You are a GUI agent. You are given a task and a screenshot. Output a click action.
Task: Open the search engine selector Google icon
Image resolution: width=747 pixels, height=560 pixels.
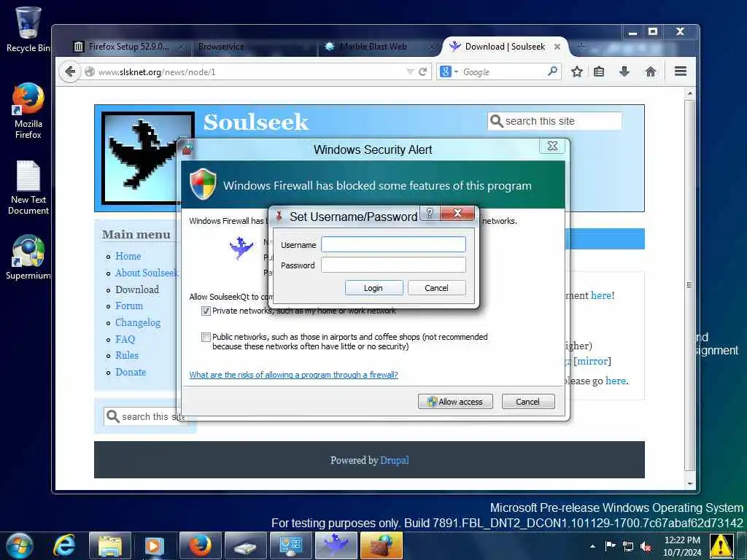pyautogui.click(x=449, y=71)
